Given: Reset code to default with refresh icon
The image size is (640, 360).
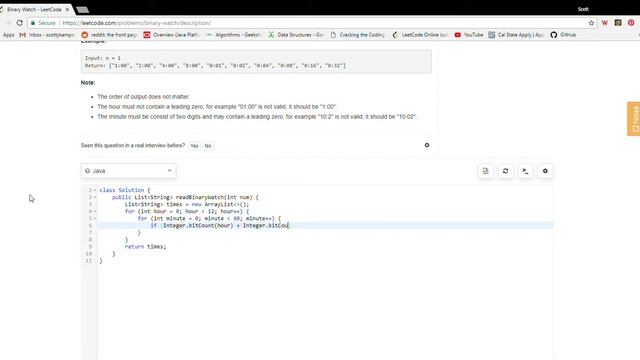Looking at the screenshot, I should click(505, 171).
